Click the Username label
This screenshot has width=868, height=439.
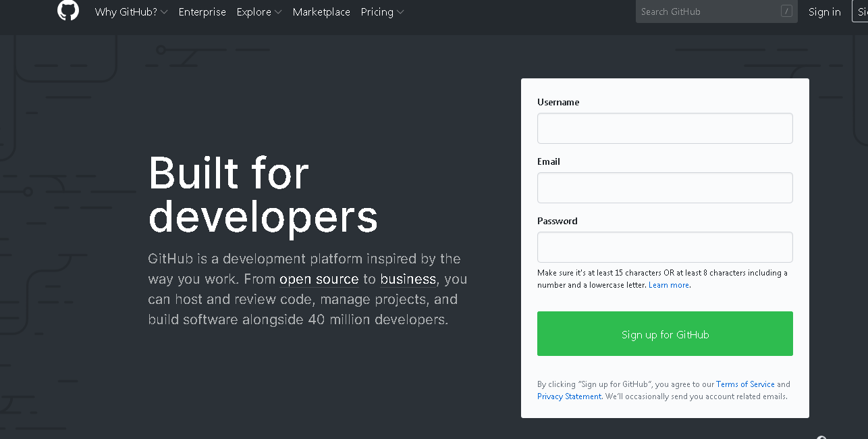coord(558,102)
